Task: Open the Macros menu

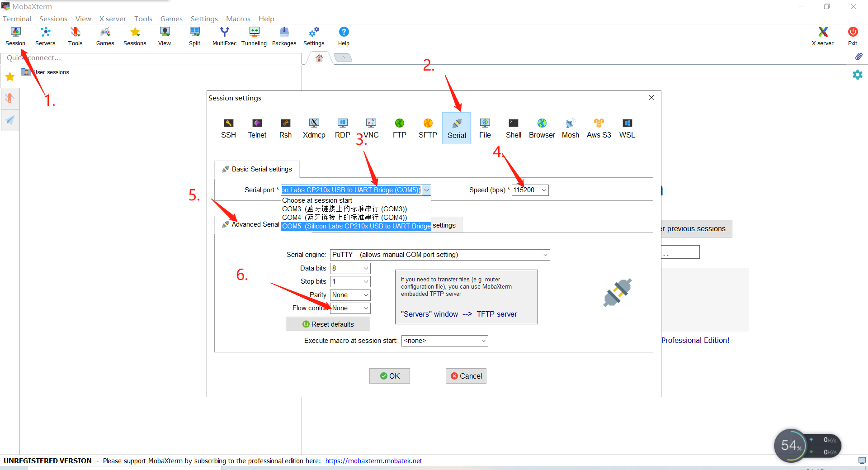Action: [238, 19]
